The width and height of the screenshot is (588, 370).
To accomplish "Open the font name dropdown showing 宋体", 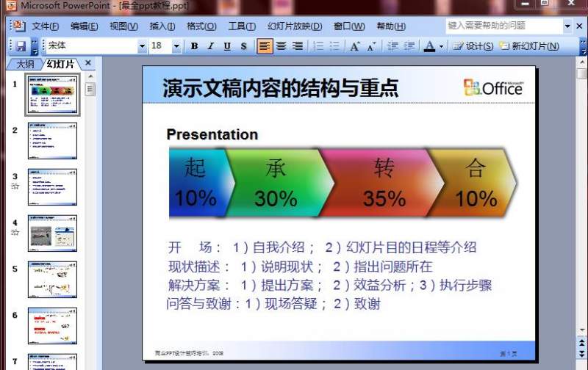I will pos(142,46).
